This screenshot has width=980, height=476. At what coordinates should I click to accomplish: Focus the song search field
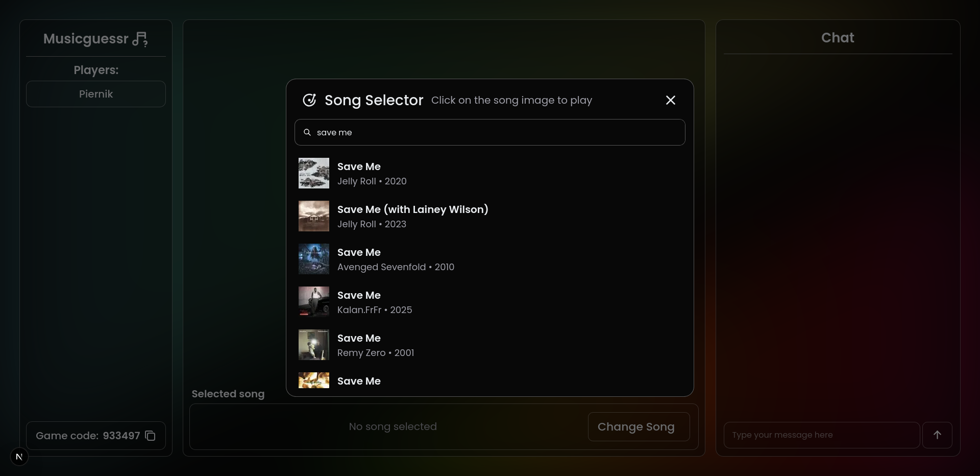(x=490, y=132)
